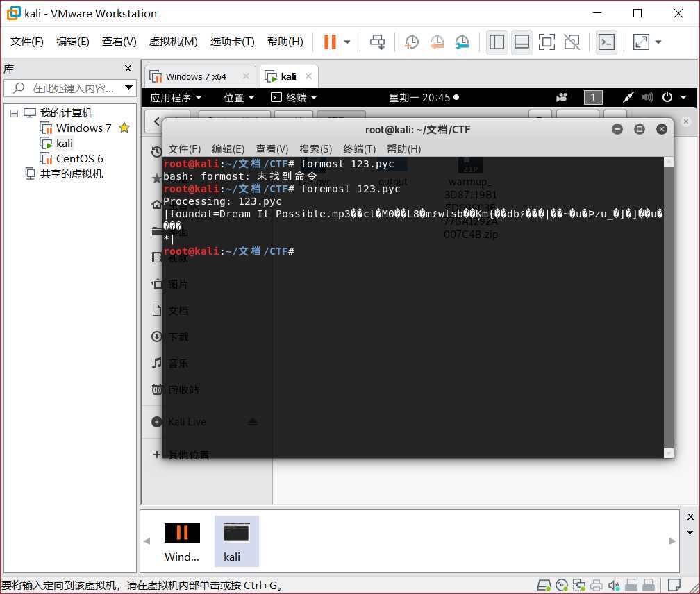Click the favorite star next to Windows 7
Viewport: 700px width, 594px height.
tap(124, 128)
